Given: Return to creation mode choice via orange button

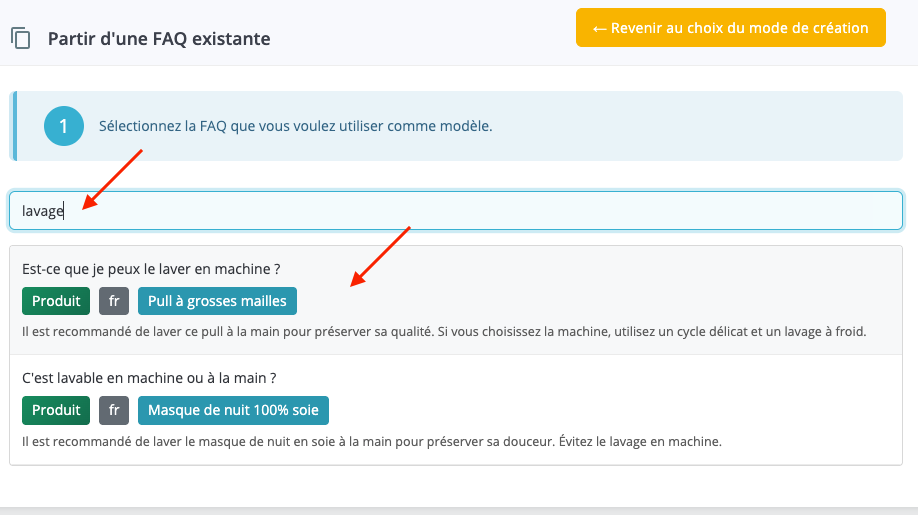Looking at the screenshot, I should [730, 28].
